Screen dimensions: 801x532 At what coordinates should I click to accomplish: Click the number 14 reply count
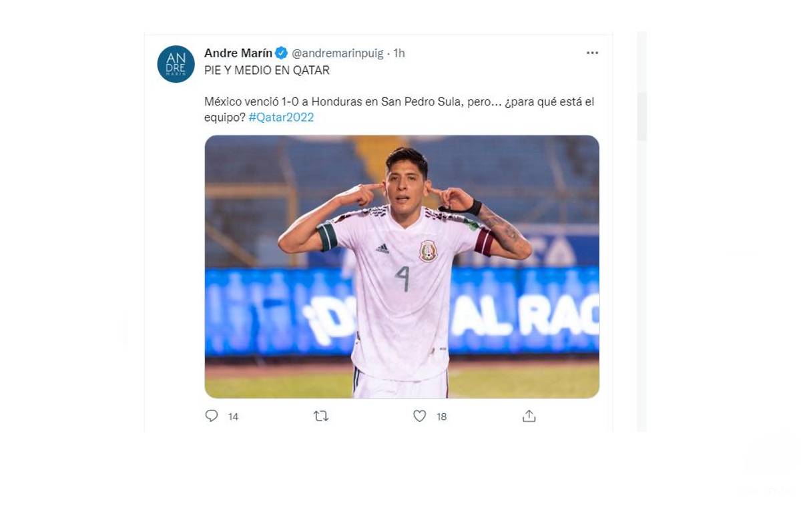tap(232, 416)
